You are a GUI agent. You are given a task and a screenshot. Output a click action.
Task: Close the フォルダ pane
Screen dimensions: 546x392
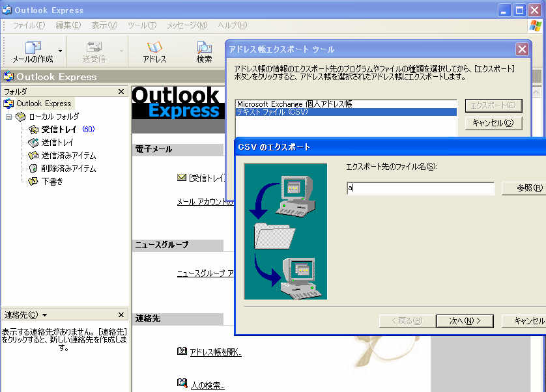coord(121,92)
